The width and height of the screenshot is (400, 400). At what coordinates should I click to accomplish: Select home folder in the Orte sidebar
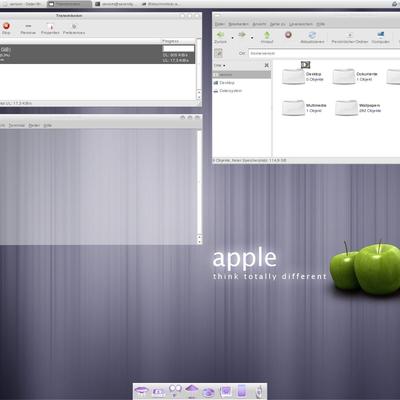pos(242,75)
